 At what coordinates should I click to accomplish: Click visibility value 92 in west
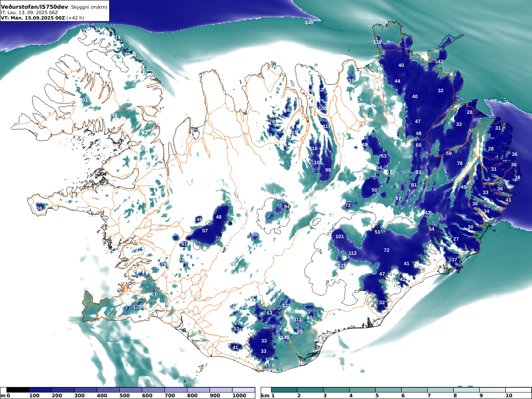point(181,259)
